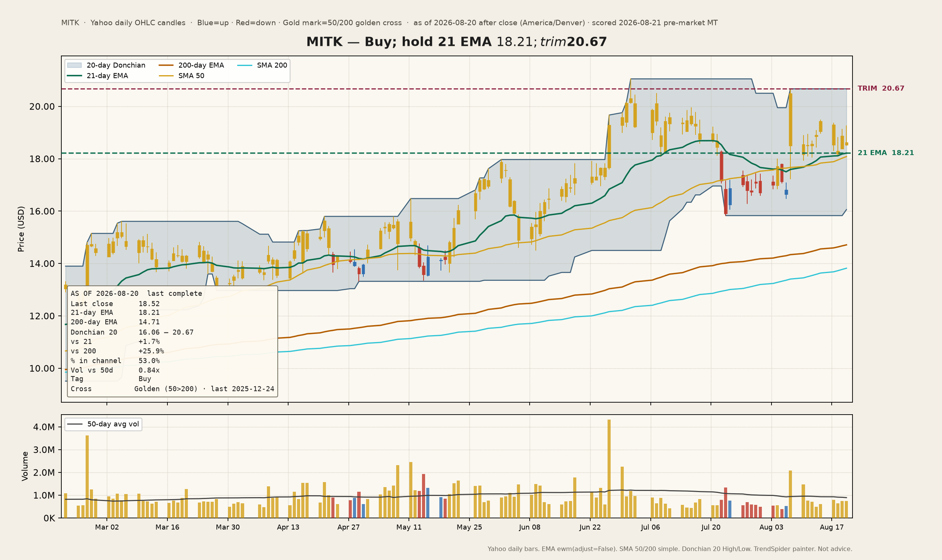This screenshot has height=560, width=942.
Task: Click the Apr 13 date axis label
Action: [288, 527]
